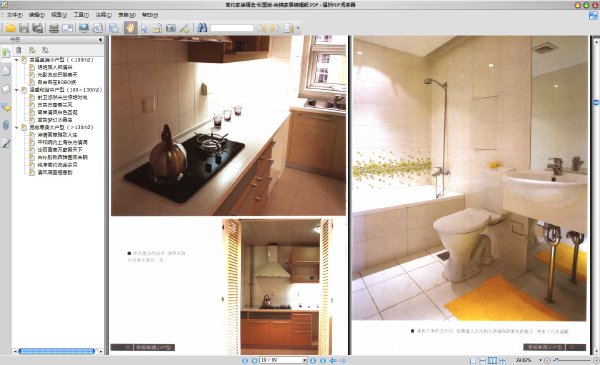Click the Find Previous icon beside search box
This screenshot has width=600, height=365.
click(x=261, y=28)
